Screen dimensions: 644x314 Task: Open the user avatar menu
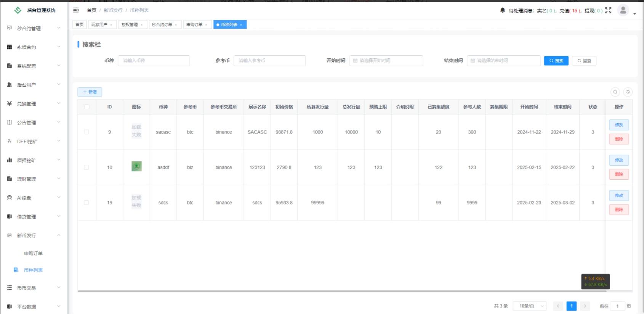click(x=623, y=10)
